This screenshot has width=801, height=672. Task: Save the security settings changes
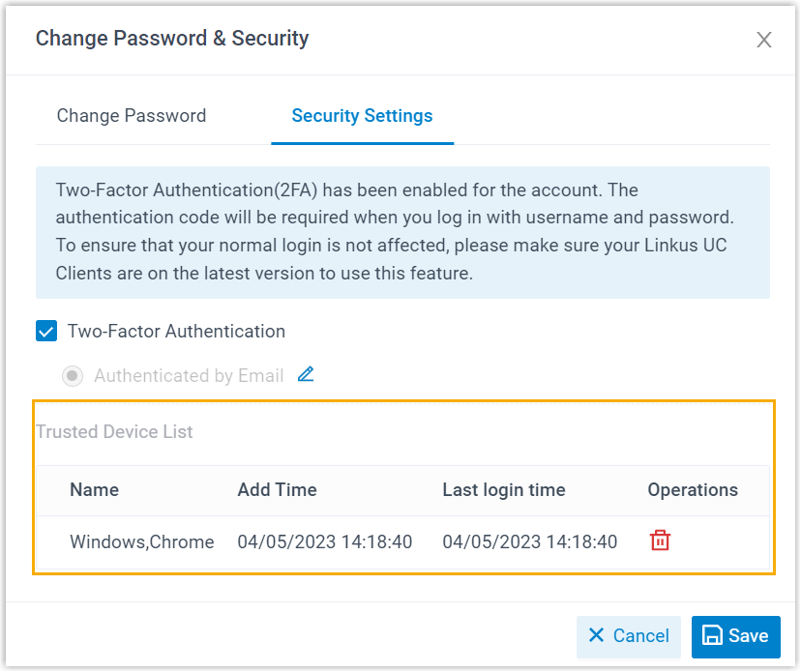tap(736, 636)
